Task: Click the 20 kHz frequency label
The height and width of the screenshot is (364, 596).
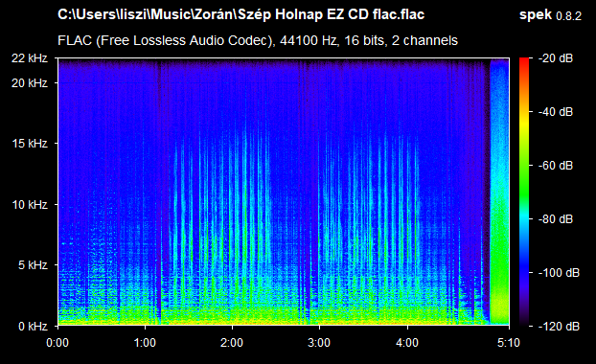Action: [x=30, y=82]
